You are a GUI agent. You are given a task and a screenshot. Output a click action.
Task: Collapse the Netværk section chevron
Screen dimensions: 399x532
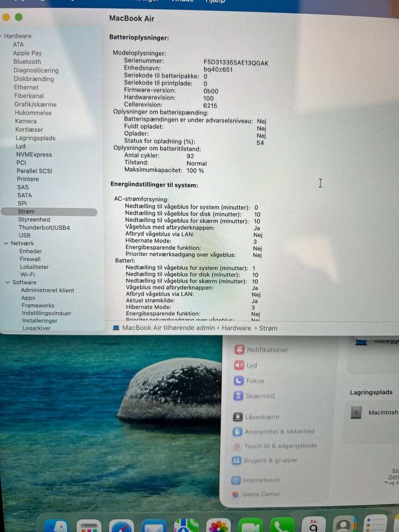point(6,243)
